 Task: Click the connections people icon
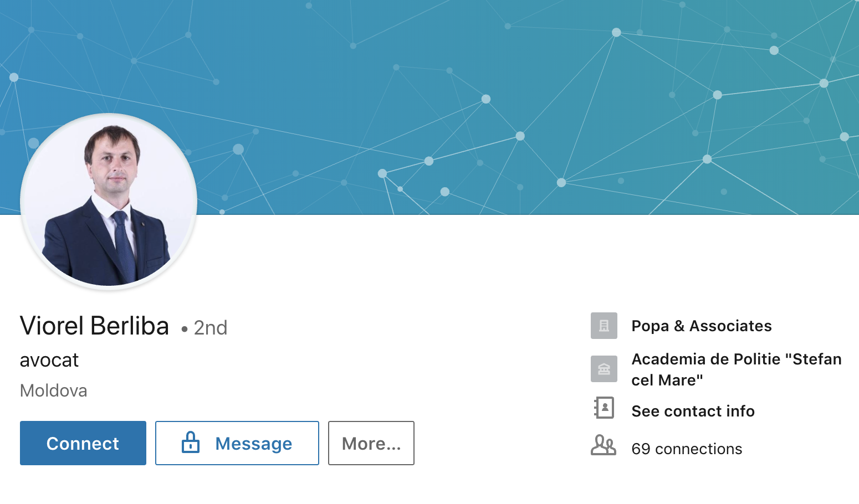pos(603,445)
